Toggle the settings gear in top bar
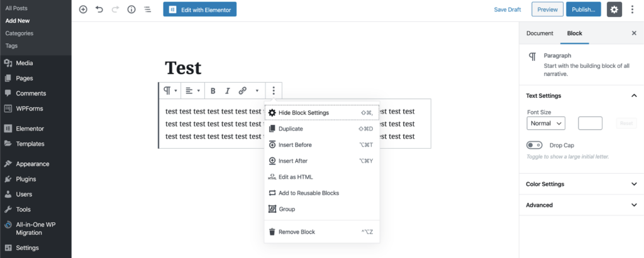The width and height of the screenshot is (644, 258). [x=614, y=9]
